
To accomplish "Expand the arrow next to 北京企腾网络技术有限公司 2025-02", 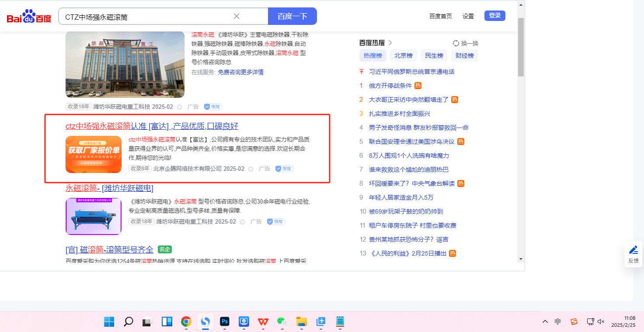I will coord(251,169).
